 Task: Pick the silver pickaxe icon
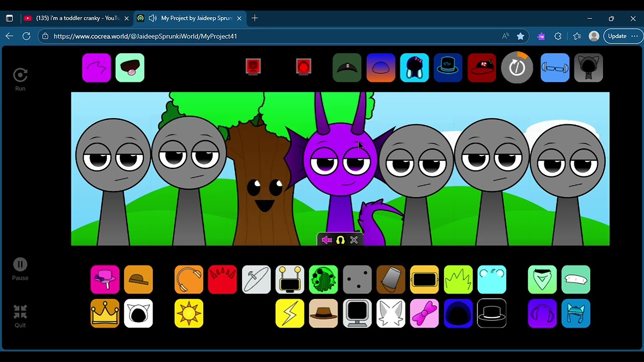point(256,280)
